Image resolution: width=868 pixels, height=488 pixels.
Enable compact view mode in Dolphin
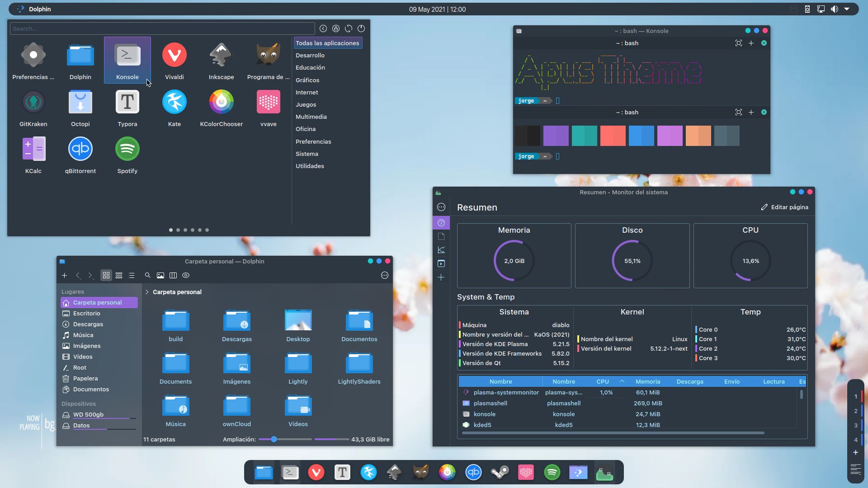[119, 275]
